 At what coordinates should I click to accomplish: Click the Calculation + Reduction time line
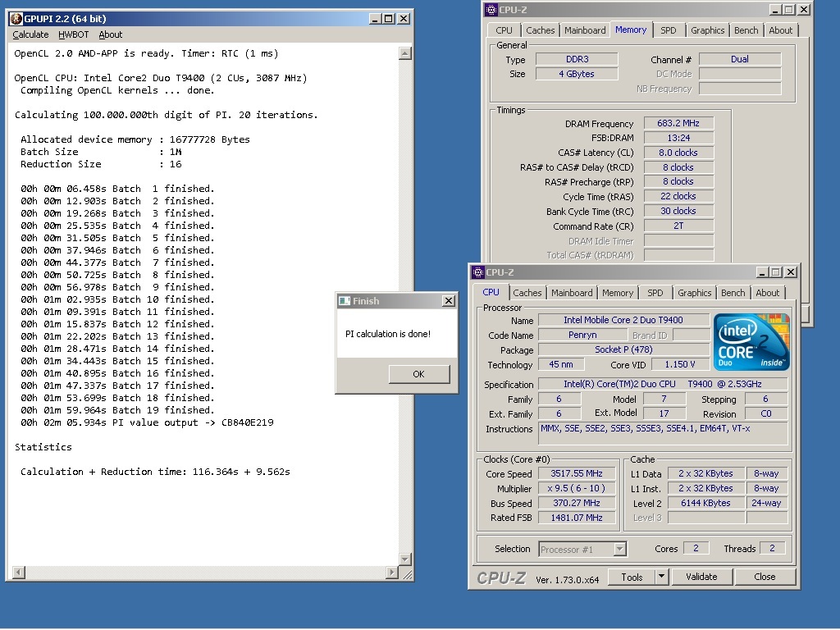tap(155, 472)
